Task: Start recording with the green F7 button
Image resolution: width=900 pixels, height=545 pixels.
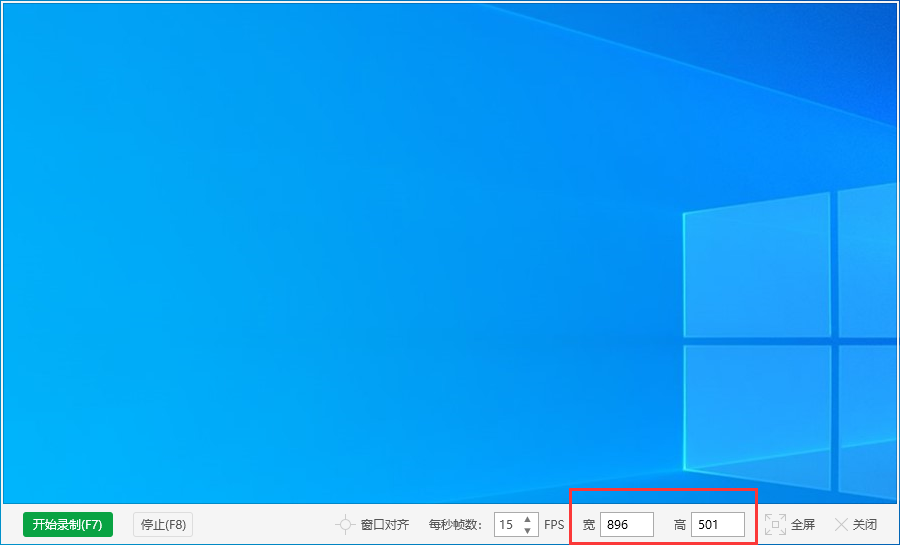Action: 68,524
